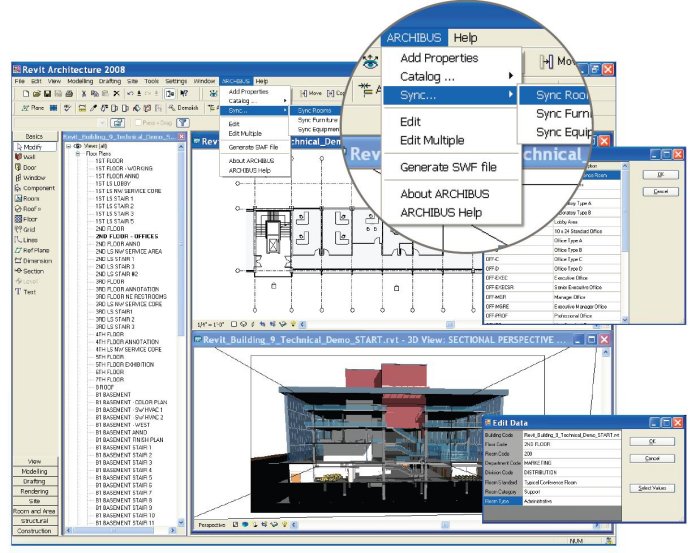
Task: Open the Rendering tab in design bar
Action: (32, 491)
